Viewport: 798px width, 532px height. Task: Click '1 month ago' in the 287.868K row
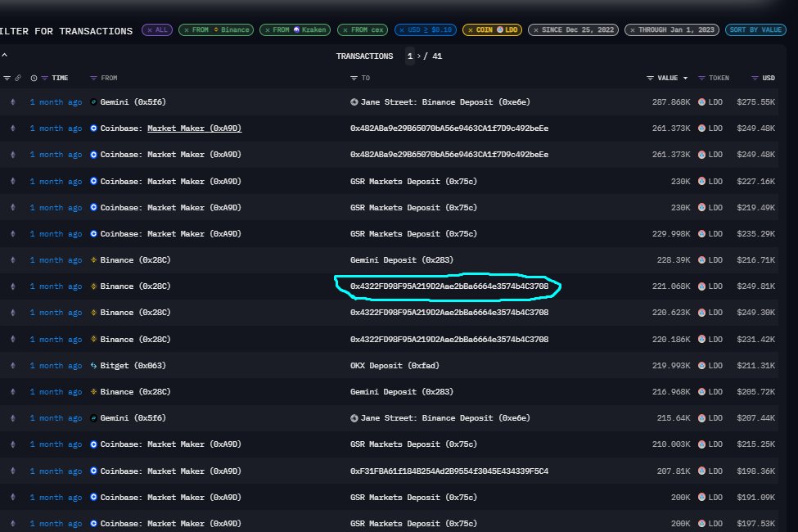56,101
